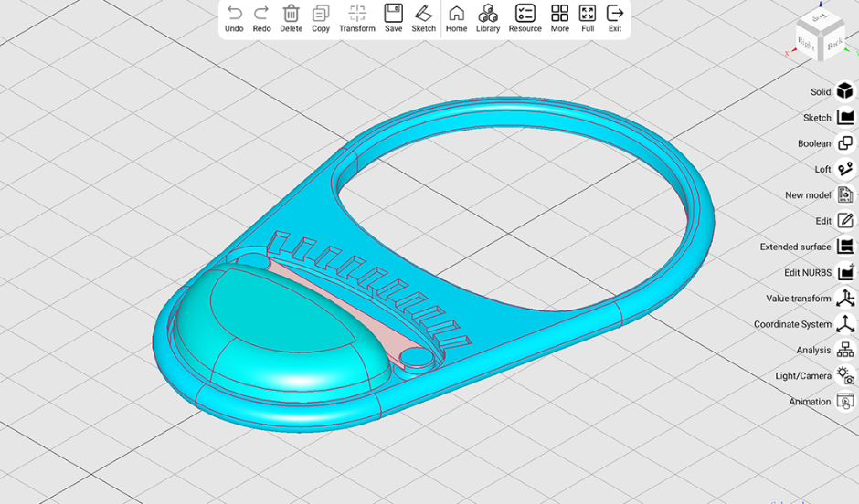Open the Boolean operations tool
This screenshot has height=504, width=859.
845,142
